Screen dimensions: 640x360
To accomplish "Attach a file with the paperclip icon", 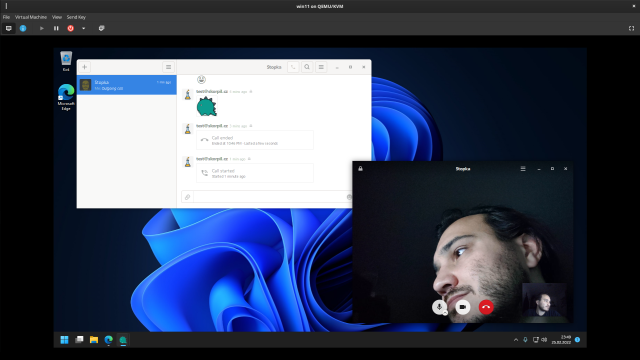I will click(x=187, y=197).
